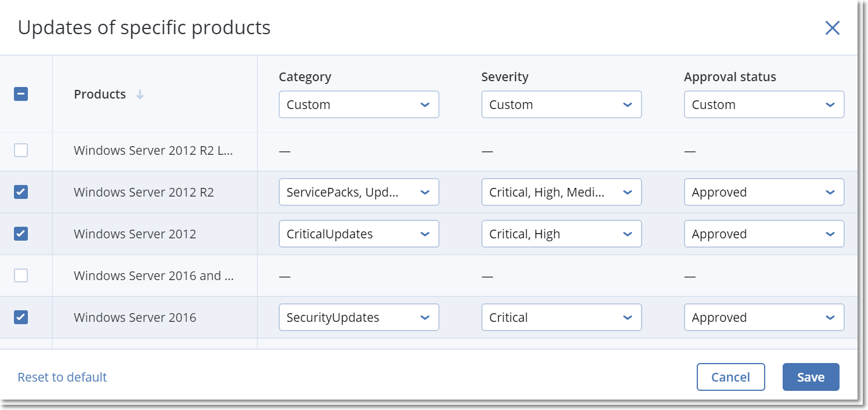Expand the Critical, High, Medi... severity dropdown
The height and width of the screenshot is (410, 868).
(x=561, y=192)
